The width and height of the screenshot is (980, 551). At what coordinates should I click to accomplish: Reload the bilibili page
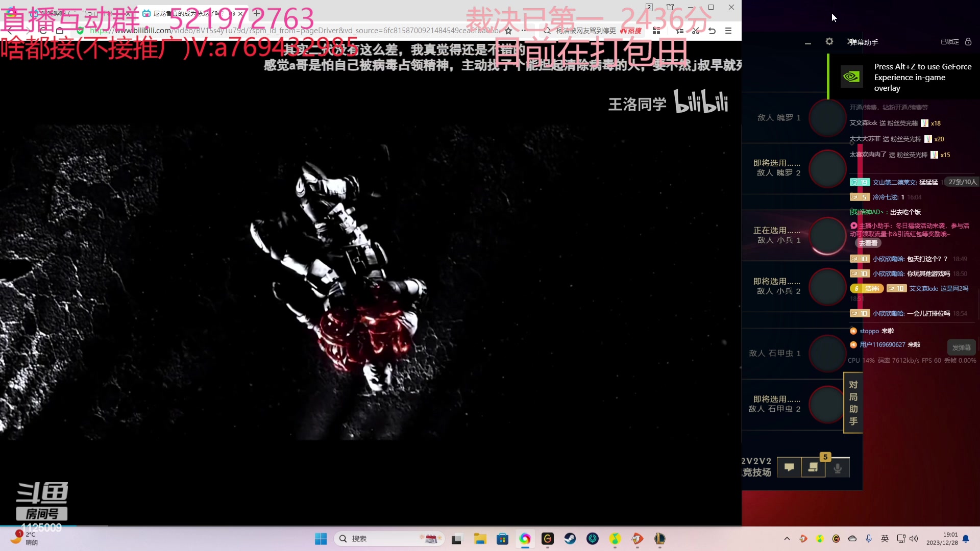43,31
